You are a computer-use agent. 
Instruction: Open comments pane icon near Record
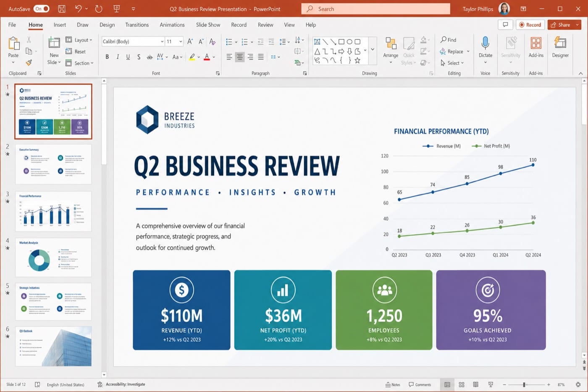point(506,25)
